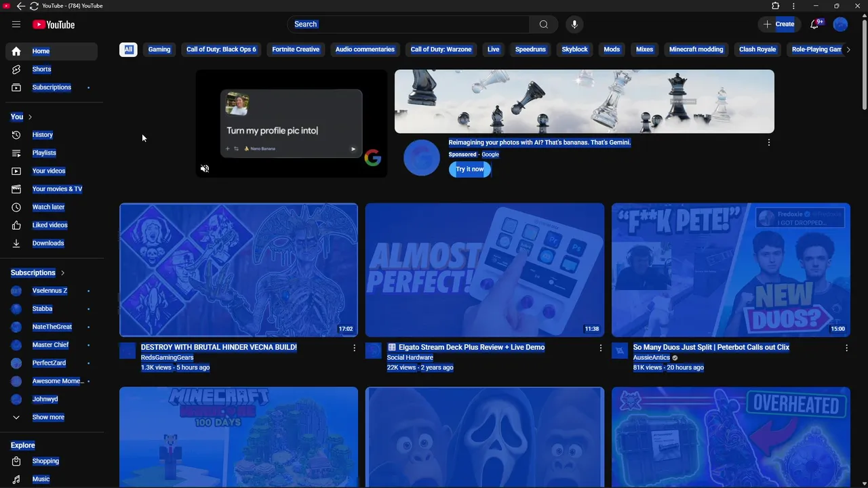Open the Subscriptions sidebar link

(x=52, y=87)
